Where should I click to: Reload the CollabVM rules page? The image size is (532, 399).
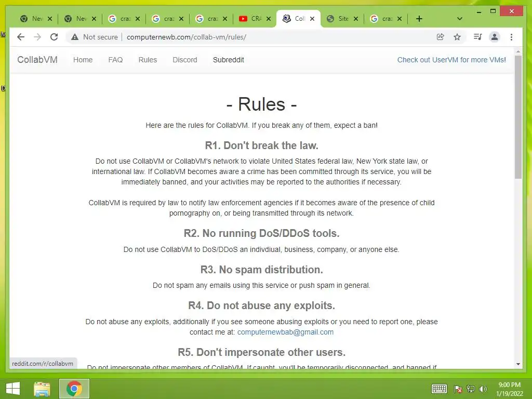(54, 37)
